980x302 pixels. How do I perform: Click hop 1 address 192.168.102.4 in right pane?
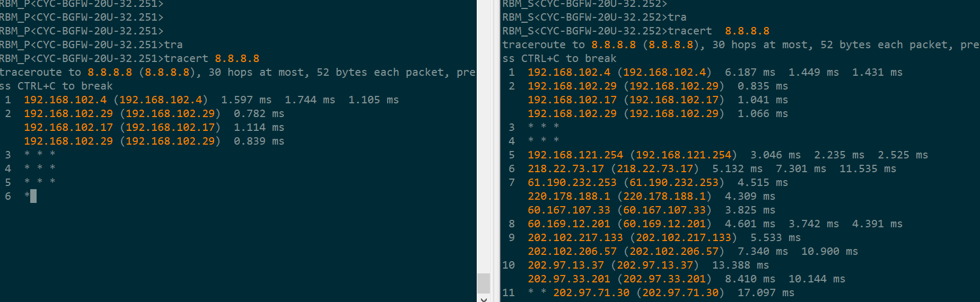pyautogui.click(x=568, y=73)
